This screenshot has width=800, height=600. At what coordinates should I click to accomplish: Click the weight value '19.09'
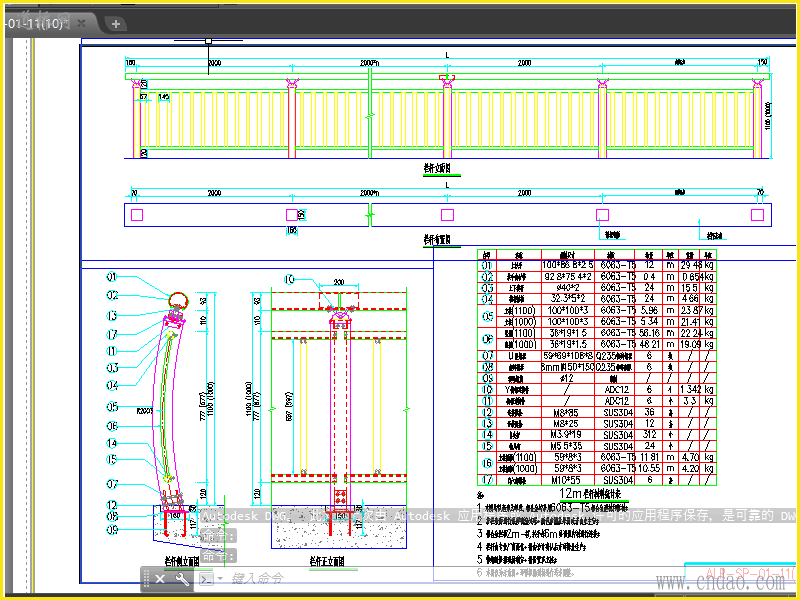[691, 344]
